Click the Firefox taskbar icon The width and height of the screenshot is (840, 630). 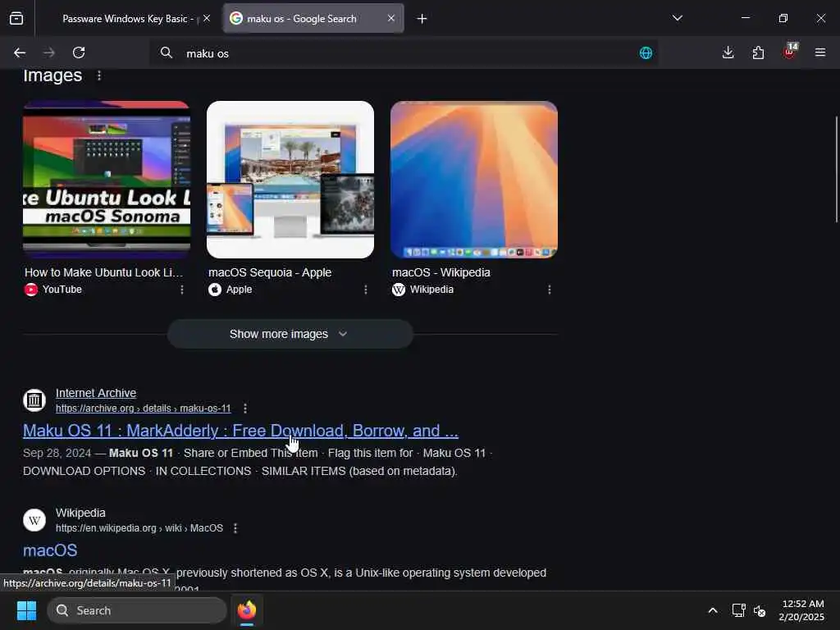(x=247, y=610)
